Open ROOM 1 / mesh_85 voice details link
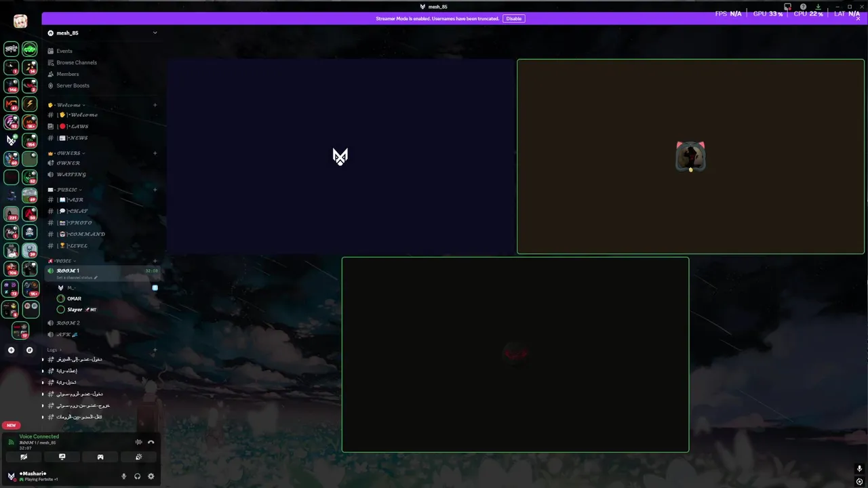868x488 pixels. tap(37, 443)
